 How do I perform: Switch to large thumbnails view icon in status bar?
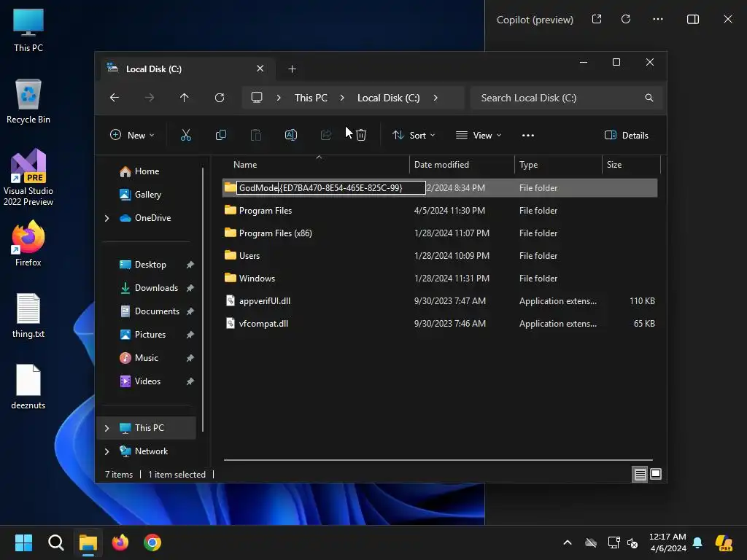click(656, 474)
